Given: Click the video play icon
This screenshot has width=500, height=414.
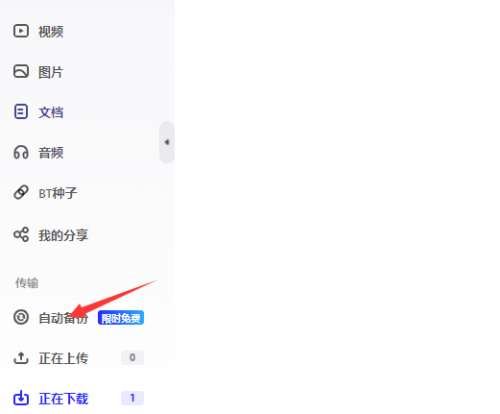Looking at the screenshot, I should [21, 31].
